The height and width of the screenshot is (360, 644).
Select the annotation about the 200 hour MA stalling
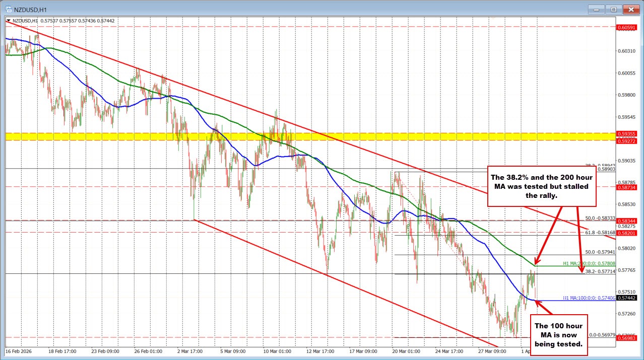point(542,186)
